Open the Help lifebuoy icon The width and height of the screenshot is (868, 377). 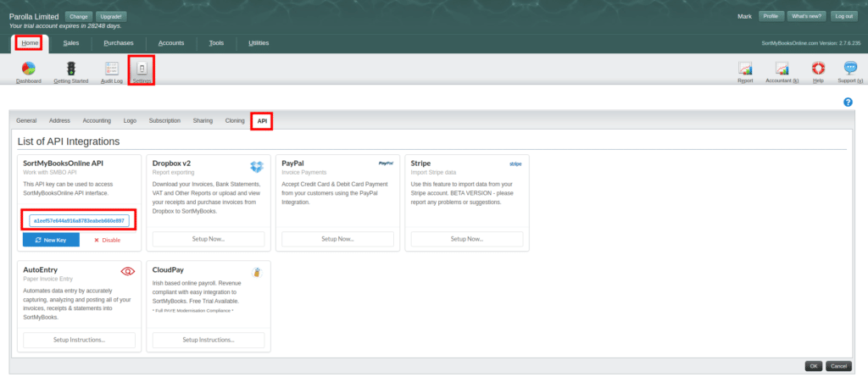(818, 68)
